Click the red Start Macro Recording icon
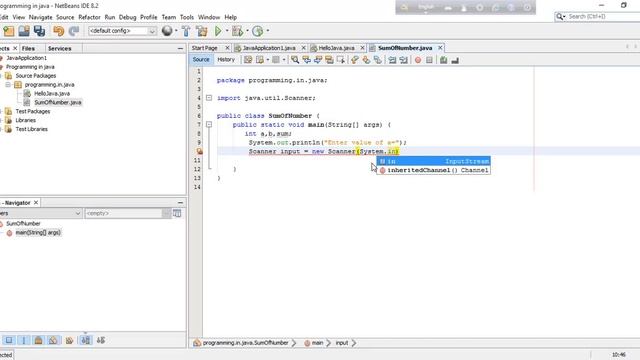The height and width of the screenshot is (360, 640). point(418,60)
